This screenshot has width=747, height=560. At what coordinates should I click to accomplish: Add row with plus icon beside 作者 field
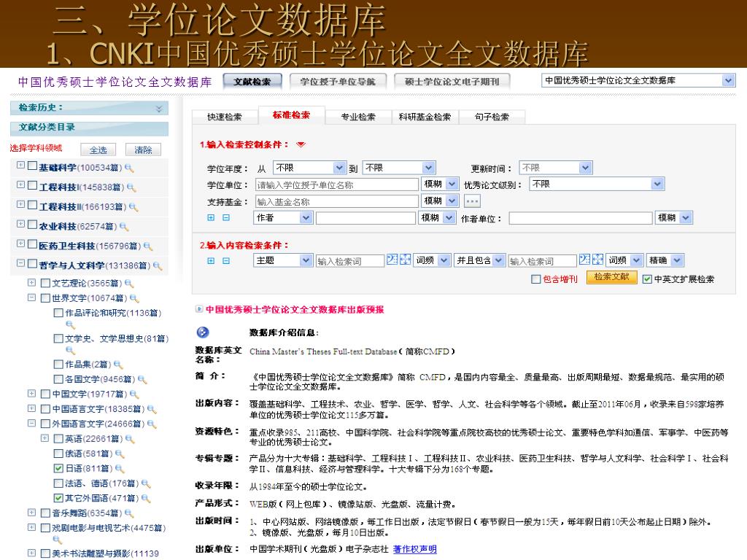211,217
